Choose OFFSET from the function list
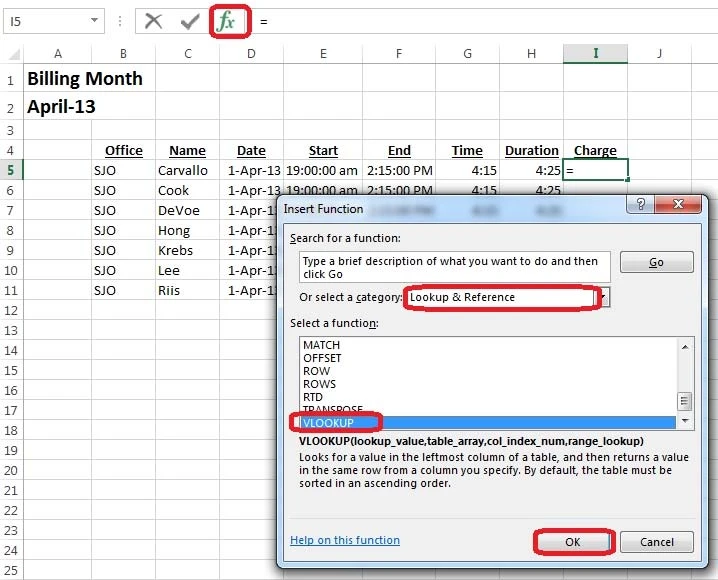Viewport: 718px width, 580px height. click(322, 358)
